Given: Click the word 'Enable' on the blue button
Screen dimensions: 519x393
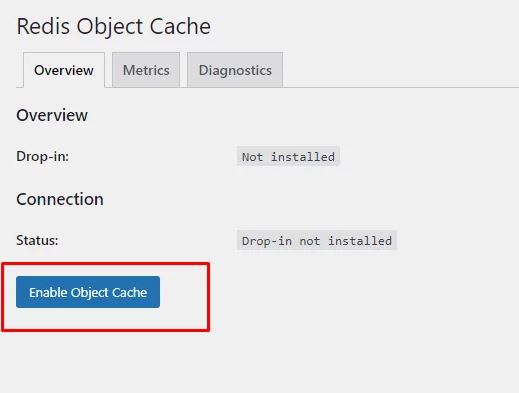Looking at the screenshot, I should [x=48, y=292].
